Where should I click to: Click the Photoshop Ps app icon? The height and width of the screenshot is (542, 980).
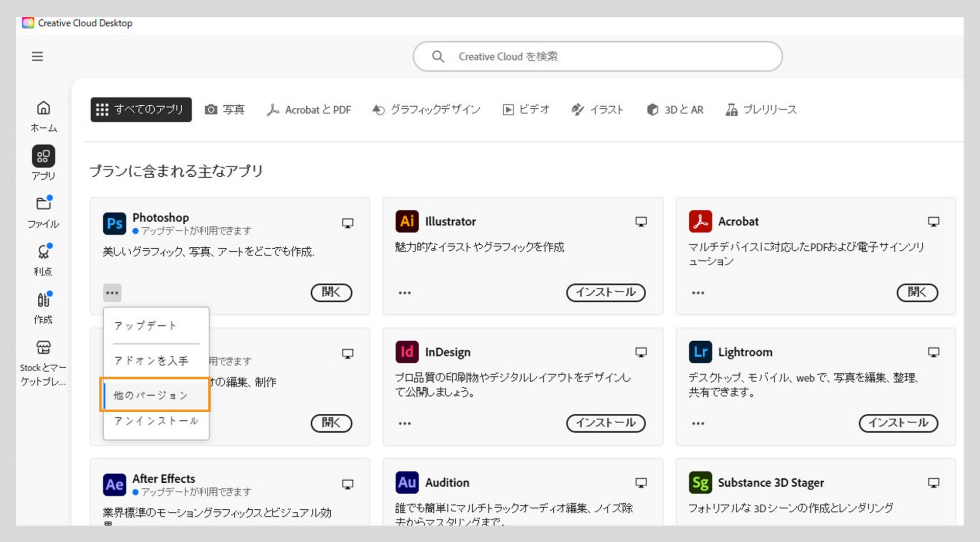coord(114,223)
